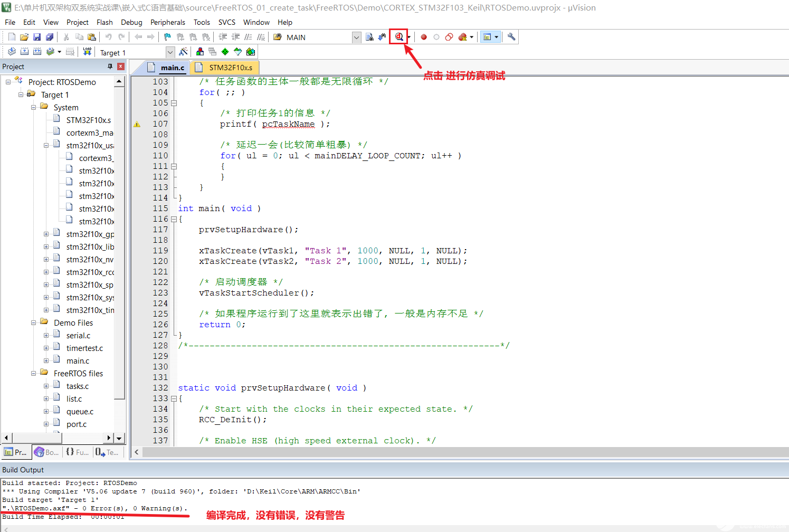Click the Save All icon
Screen dimensions: 789x532
[x=50, y=37]
